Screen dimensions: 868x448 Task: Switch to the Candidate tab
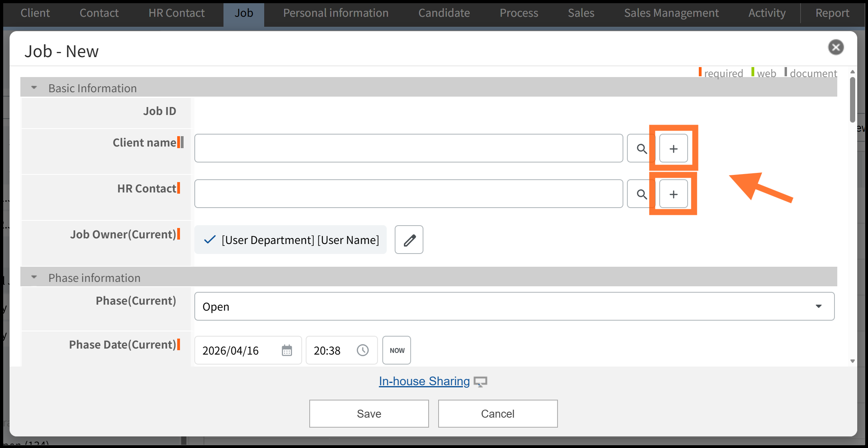click(444, 13)
